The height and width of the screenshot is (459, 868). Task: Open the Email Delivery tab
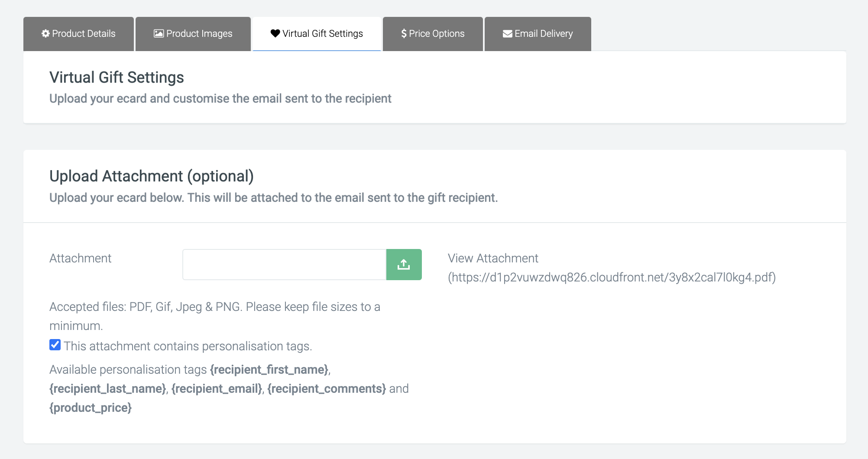coord(538,34)
